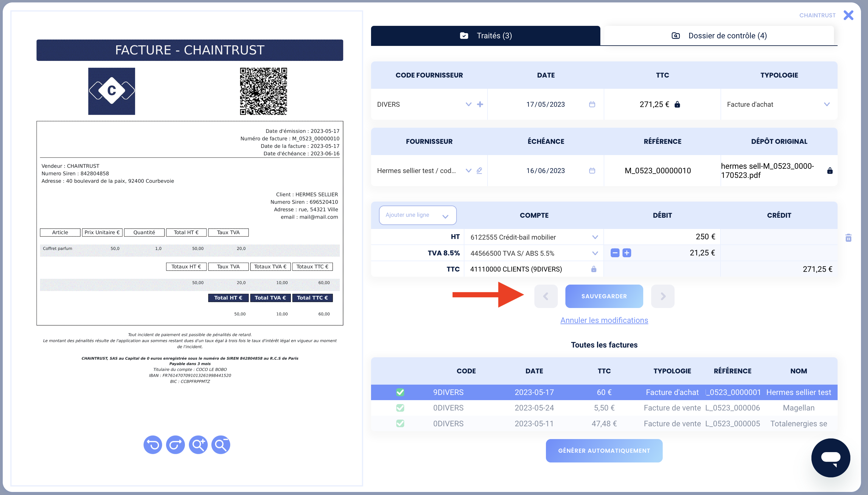Viewport: 868px width, 495px height.
Task: Close the invoice dialog with the X
Action: [848, 15]
